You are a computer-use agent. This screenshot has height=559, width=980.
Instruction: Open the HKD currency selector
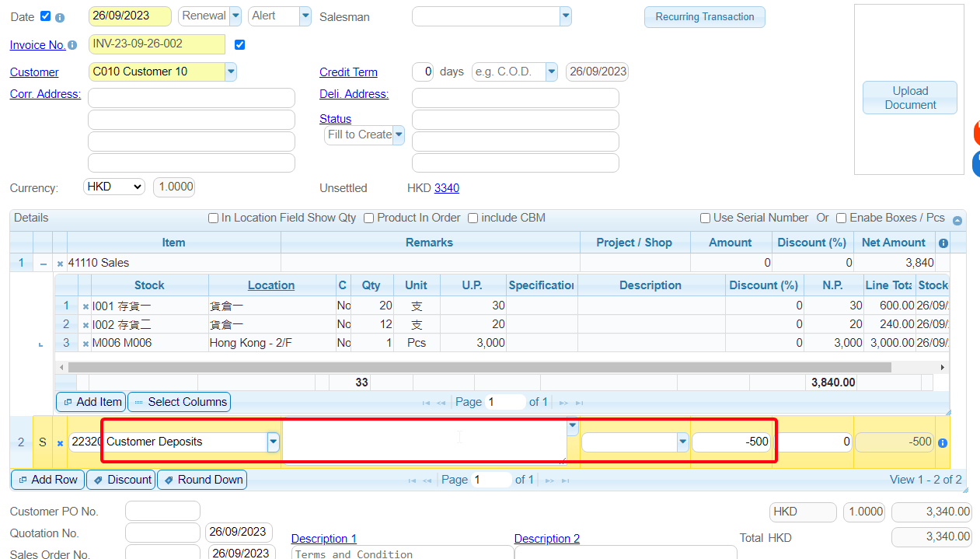tap(114, 187)
